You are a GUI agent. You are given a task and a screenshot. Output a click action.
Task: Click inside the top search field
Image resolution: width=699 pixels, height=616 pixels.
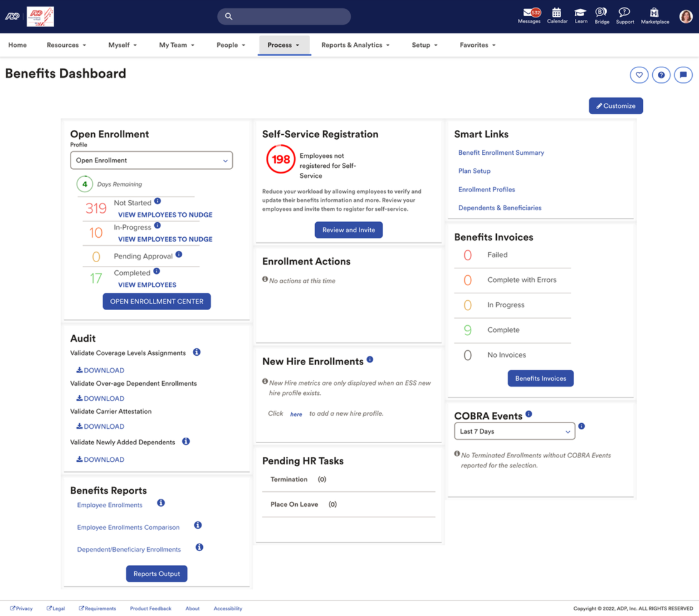click(284, 16)
